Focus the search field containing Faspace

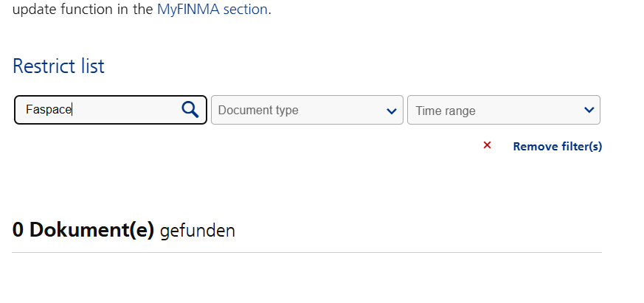point(111,110)
